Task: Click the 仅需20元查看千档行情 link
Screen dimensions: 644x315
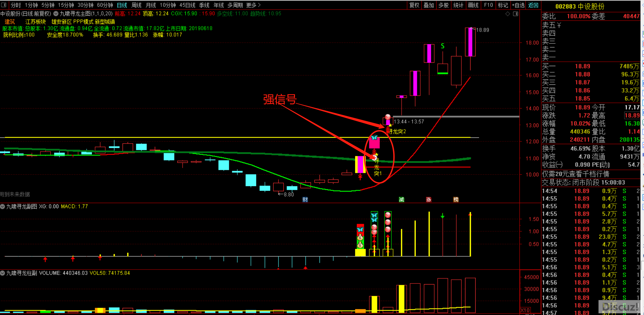Action: [575, 174]
